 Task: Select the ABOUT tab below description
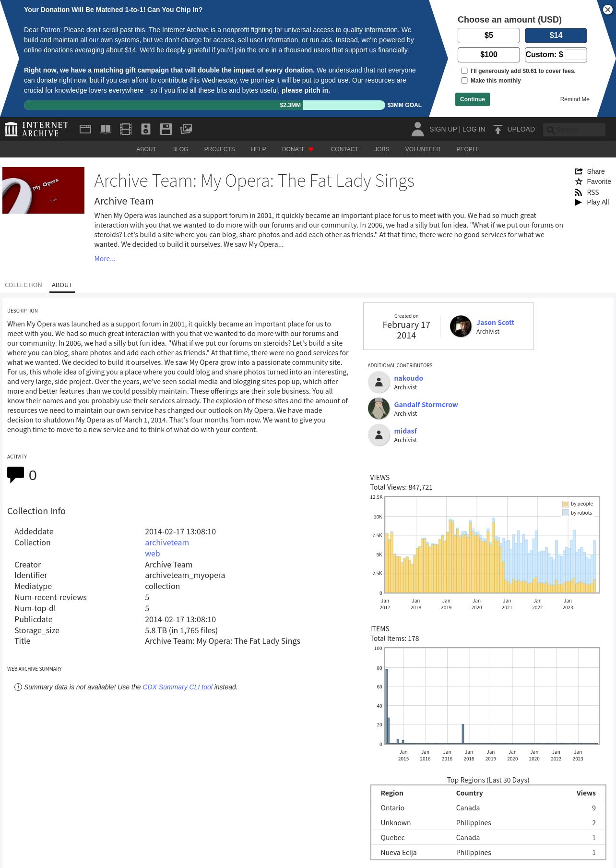coord(62,285)
